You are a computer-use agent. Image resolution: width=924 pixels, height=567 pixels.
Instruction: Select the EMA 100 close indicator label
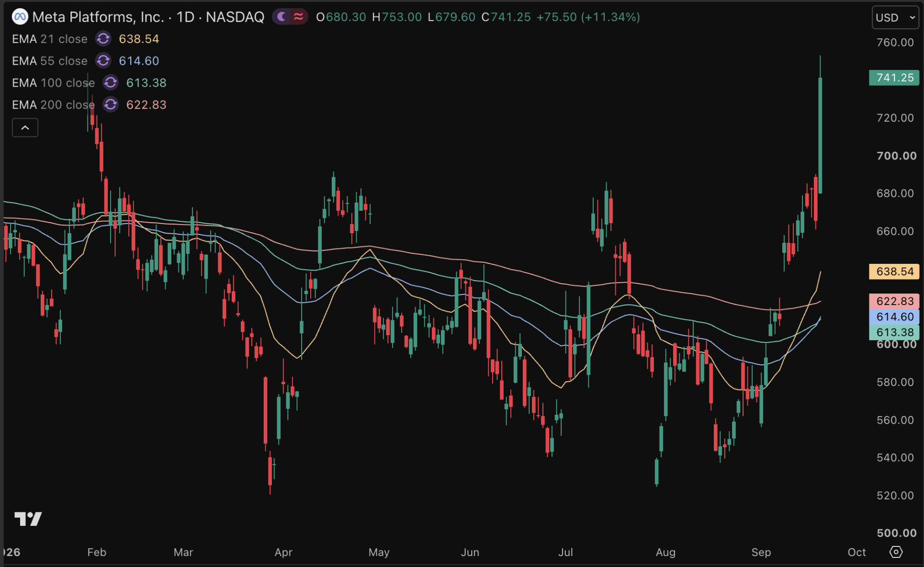54,83
